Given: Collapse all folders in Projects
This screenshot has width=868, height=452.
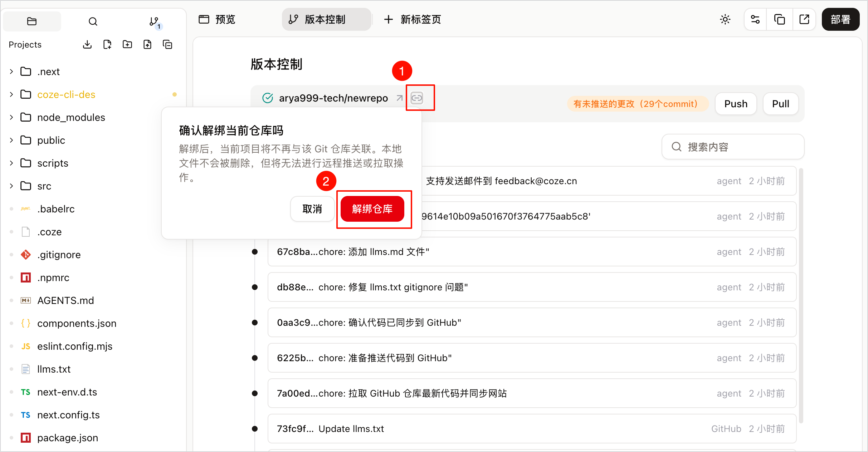Looking at the screenshot, I should click(x=167, y=44).
